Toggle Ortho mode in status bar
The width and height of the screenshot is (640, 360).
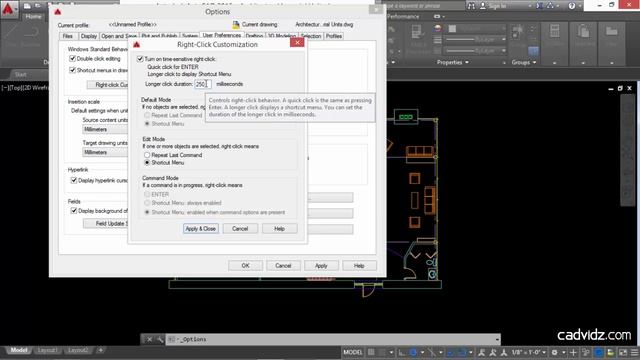(402, 352)
